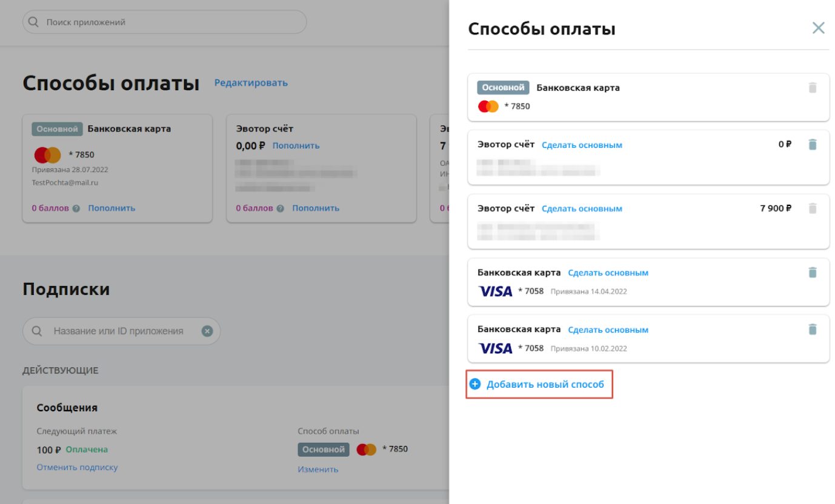Delete the VISA card linked 14.04.2022
Viewport: 835px width, 504px height.
click(x=813, y=273)
